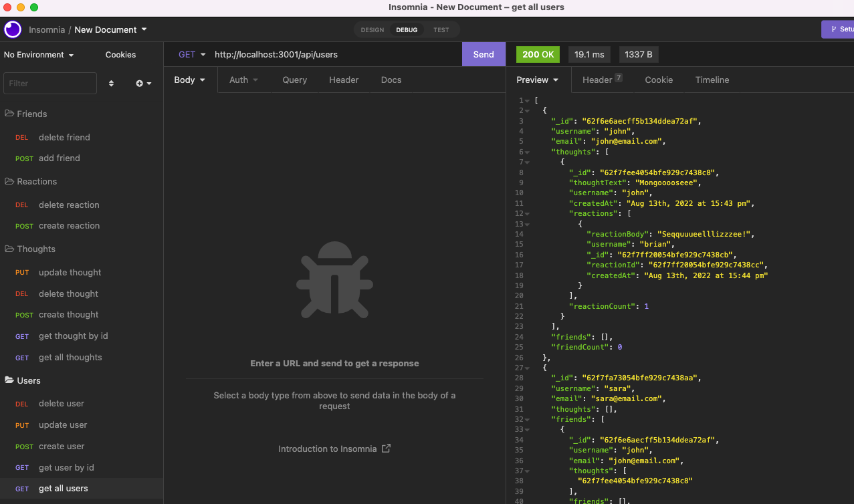Screen dimensions: 854x504
Task: Click the Insomnia breadcrumb link
Action: click(47, 29)
